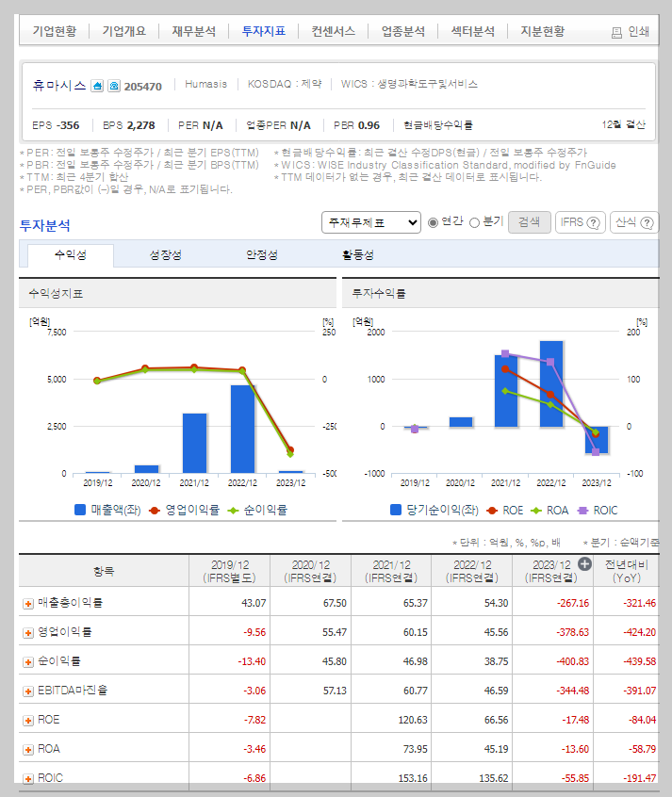672x797 pixels.
Task: Toggle 매출액(좌) legend swatch
Action: [x=80, y=510]
